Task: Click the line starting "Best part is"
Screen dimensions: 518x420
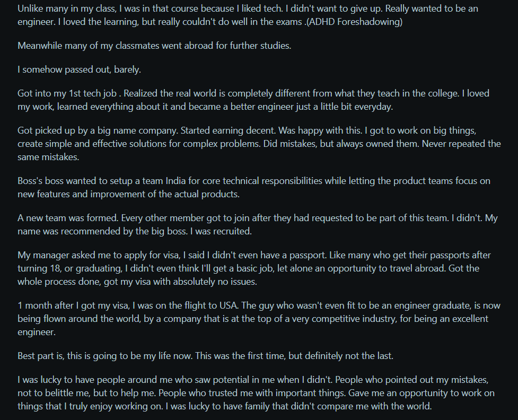Action: [x=205, y=356]
